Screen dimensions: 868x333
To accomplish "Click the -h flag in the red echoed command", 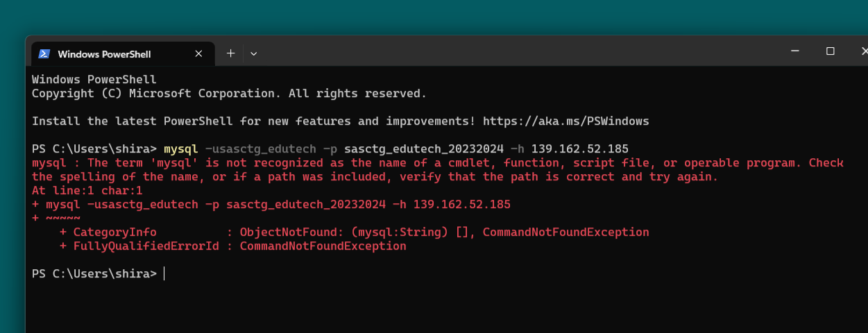I will tap(400, 205).
